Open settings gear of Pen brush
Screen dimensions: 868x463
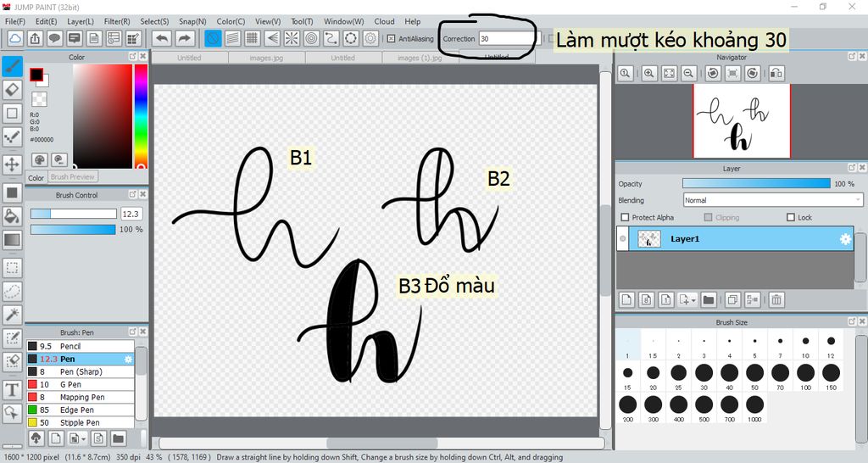(x=128, y=359)
